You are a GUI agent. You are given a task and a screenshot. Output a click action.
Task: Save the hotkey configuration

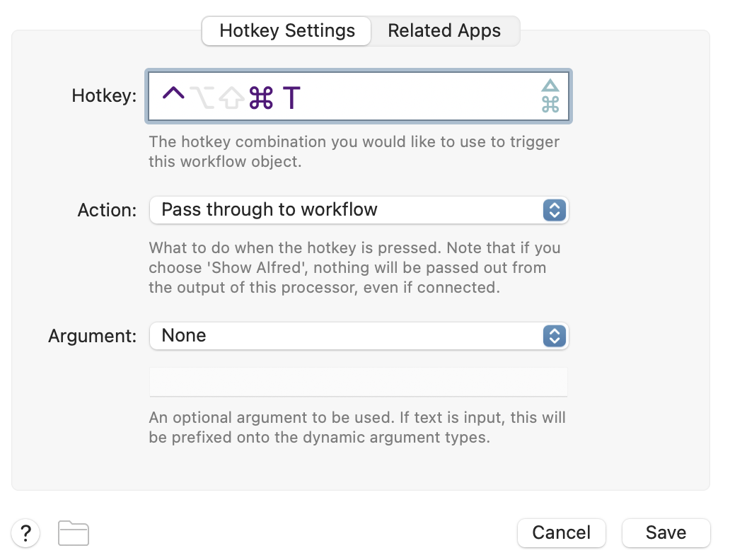pyautogui.click(x=666, y=532)
